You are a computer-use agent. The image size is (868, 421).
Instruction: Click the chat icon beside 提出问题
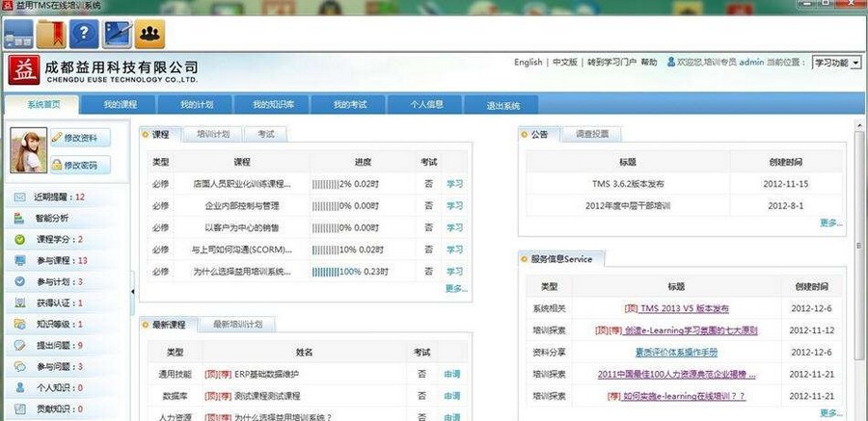[20, 345]
